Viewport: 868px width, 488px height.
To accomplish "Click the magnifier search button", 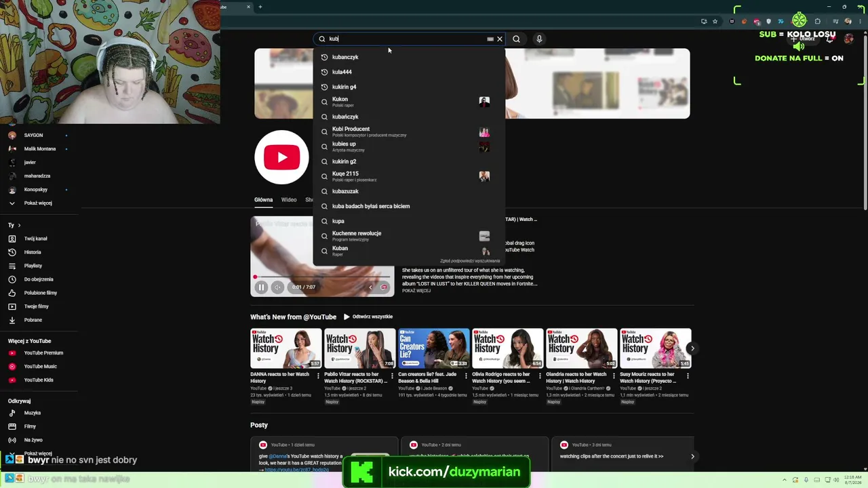I will tap(517, 39).
